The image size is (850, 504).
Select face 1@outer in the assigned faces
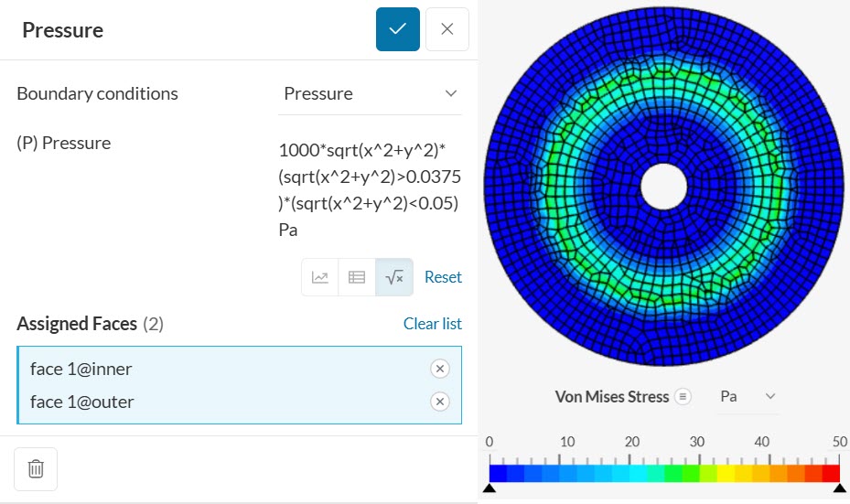[x=81, y=402]
